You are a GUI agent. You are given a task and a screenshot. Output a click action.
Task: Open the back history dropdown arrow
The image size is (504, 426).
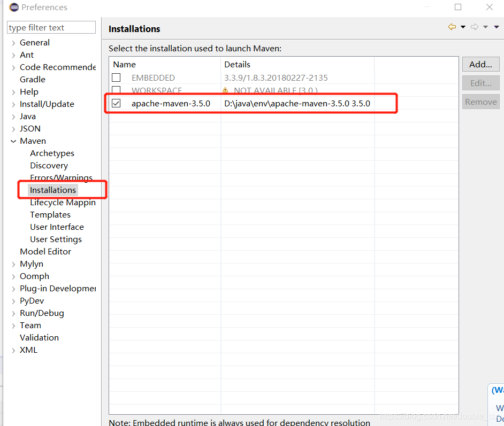pyautogui.click(x=463, y=27)
